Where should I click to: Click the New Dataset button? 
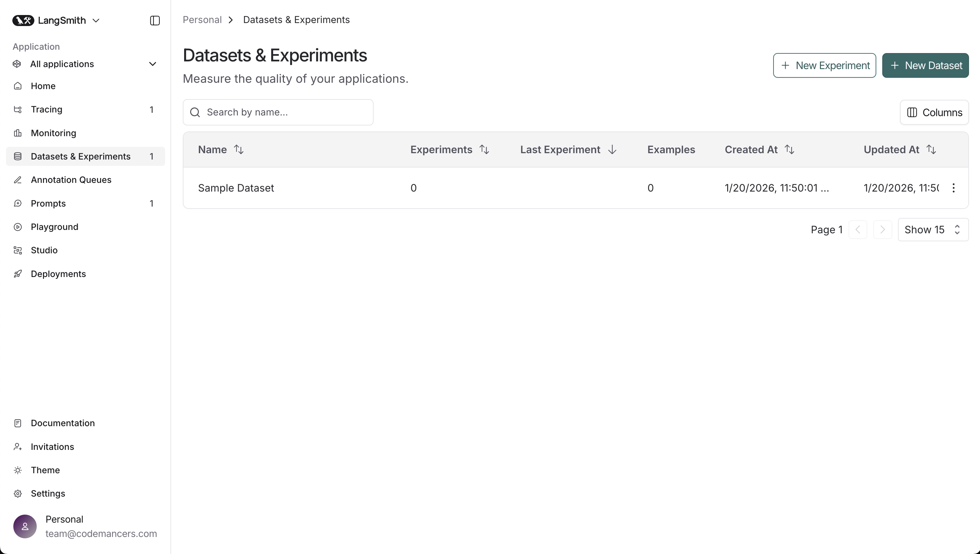coord(925,65)
